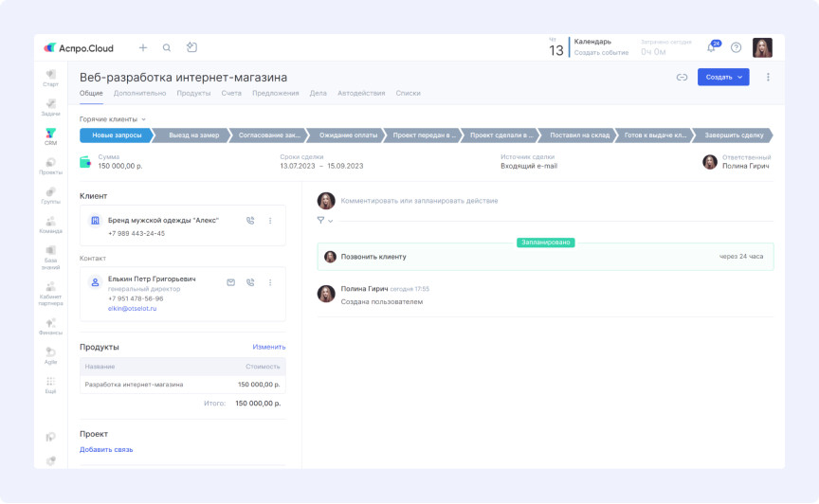Open Финансы in the left sidebar
The width and height of the screenshot is (819, 504).
50,327
